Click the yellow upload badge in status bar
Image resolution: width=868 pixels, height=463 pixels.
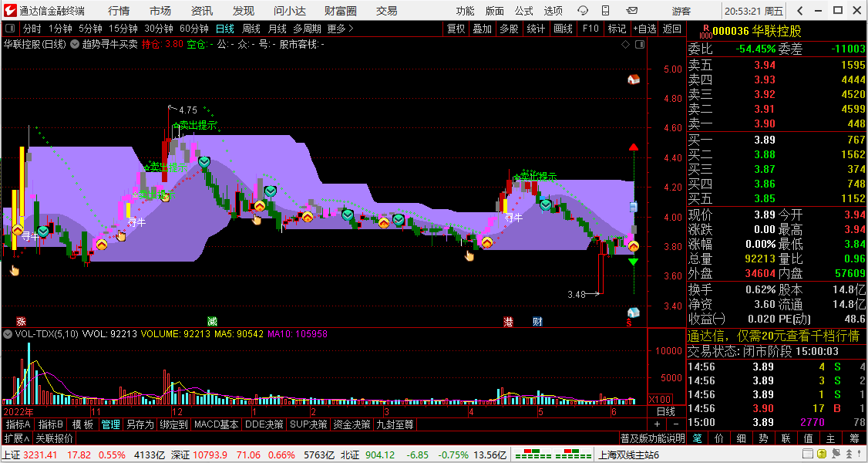821,455
